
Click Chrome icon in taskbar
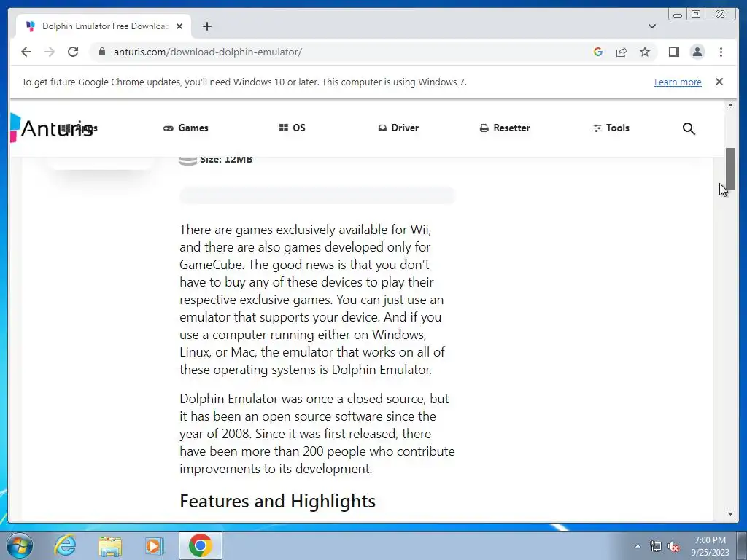(200, 545)
